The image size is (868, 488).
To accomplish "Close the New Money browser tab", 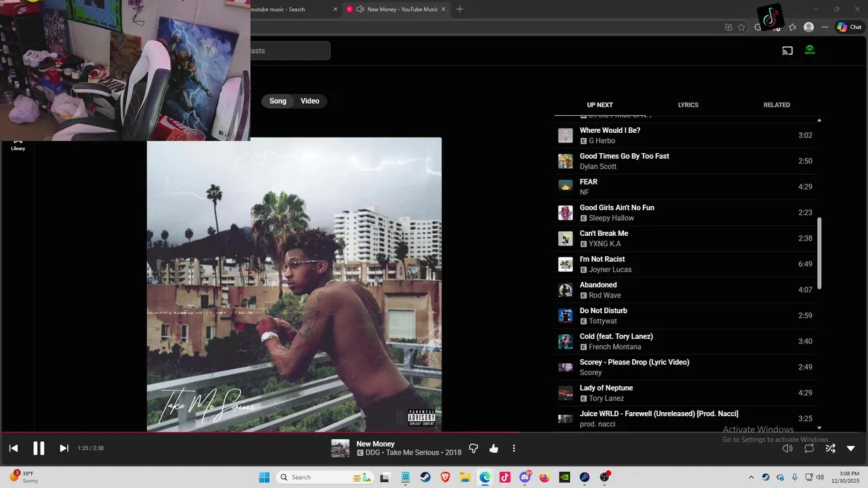I will tap(444, 9).
